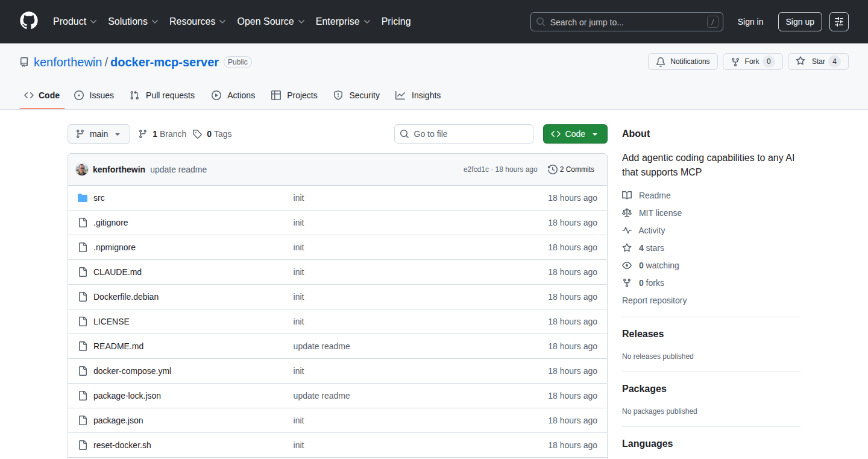Click the Notifications button

tap(683, 62)
